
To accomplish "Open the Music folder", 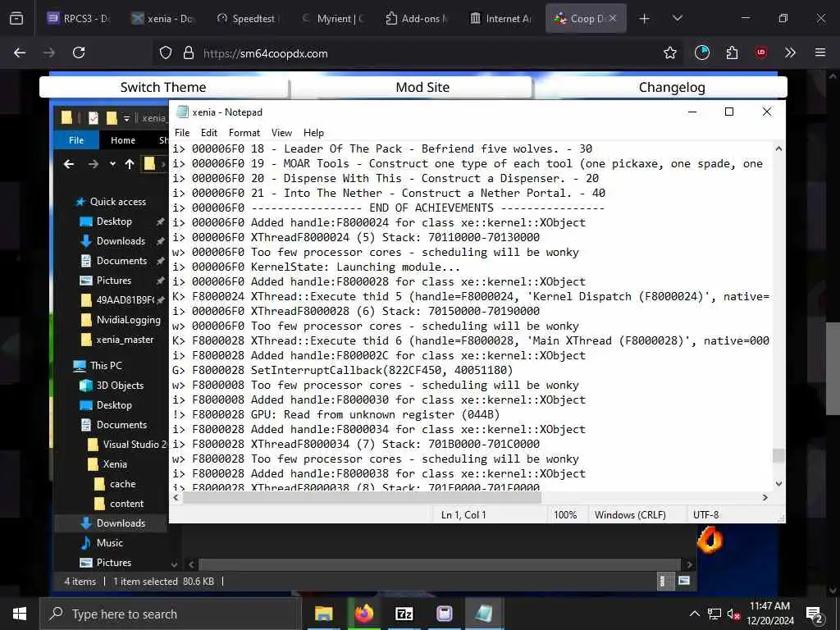I will point(102,543).
